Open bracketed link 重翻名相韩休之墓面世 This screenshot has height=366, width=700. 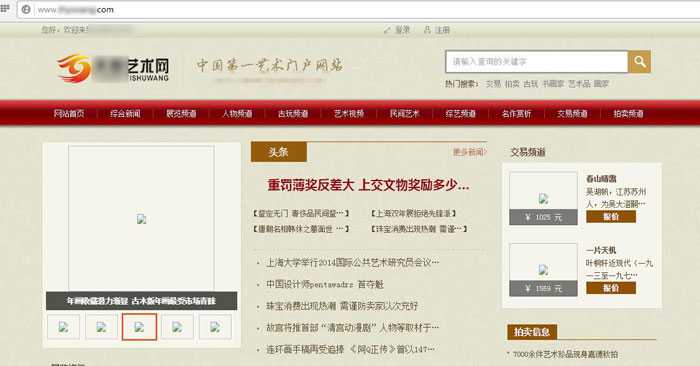pos(300,229)
